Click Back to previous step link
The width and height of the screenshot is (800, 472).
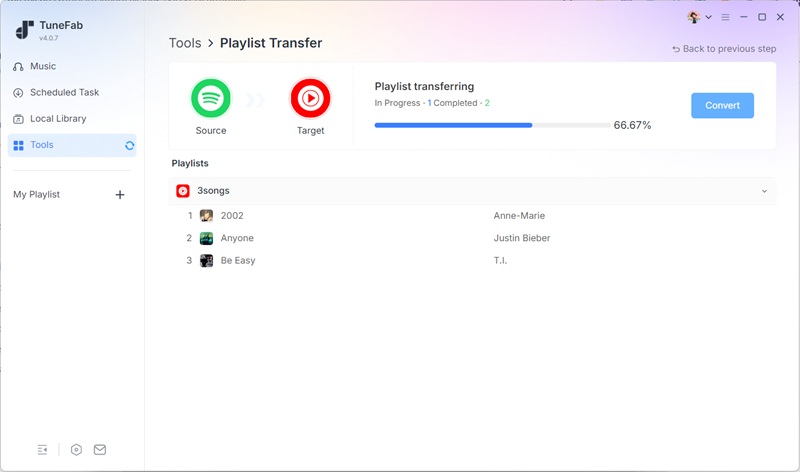tap(724, 49)
